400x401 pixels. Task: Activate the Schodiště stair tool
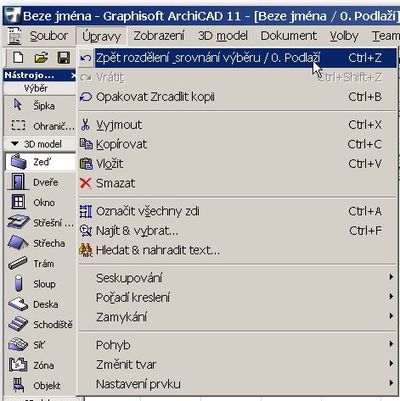(x=40, y=324)
